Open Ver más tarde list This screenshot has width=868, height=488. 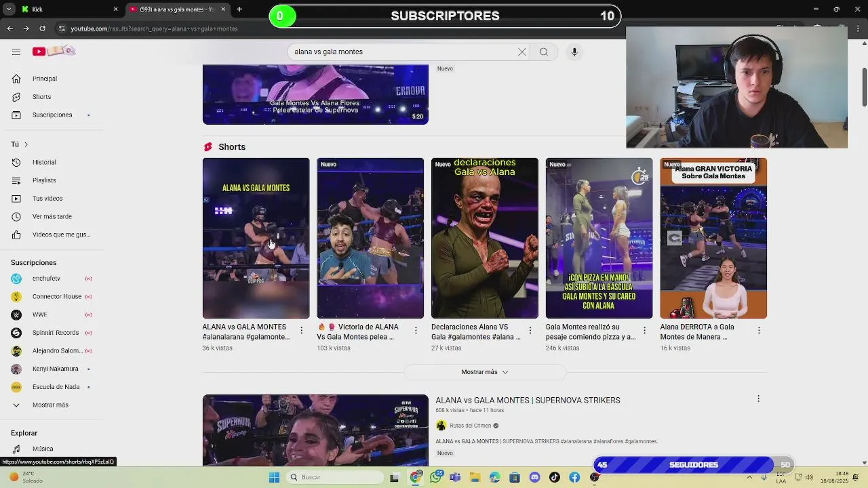(x=52, y=216)
